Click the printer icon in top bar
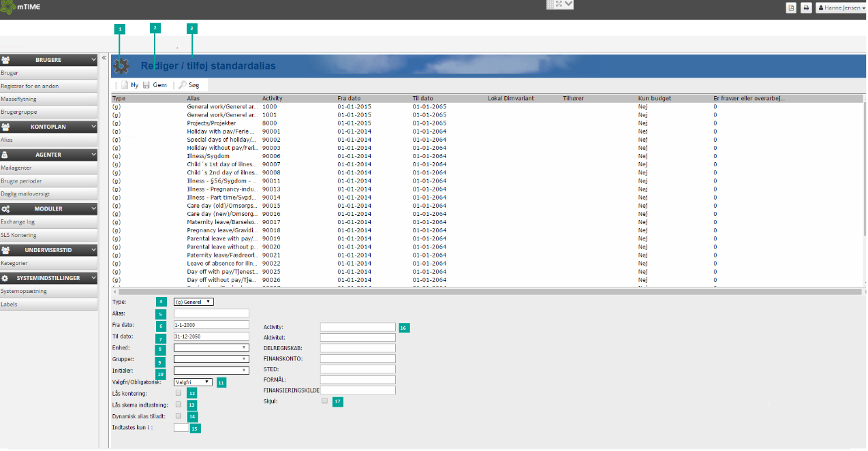 [805, 8]
